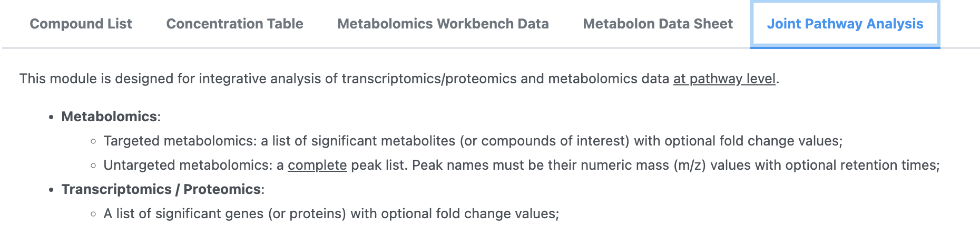Switch to the Concentration Table tab
Viewport: 980px width, 233px height.
click(x=234, y=24)
